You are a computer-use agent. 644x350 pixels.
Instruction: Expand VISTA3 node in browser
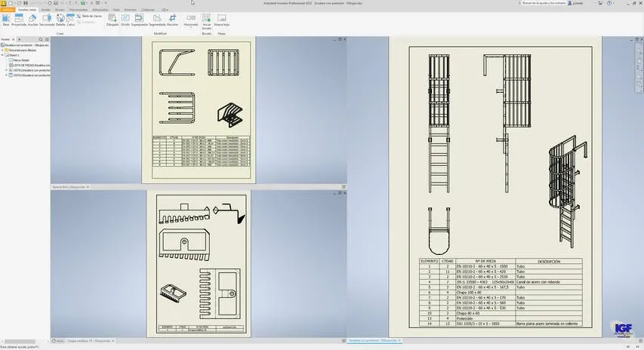point(6,75)
